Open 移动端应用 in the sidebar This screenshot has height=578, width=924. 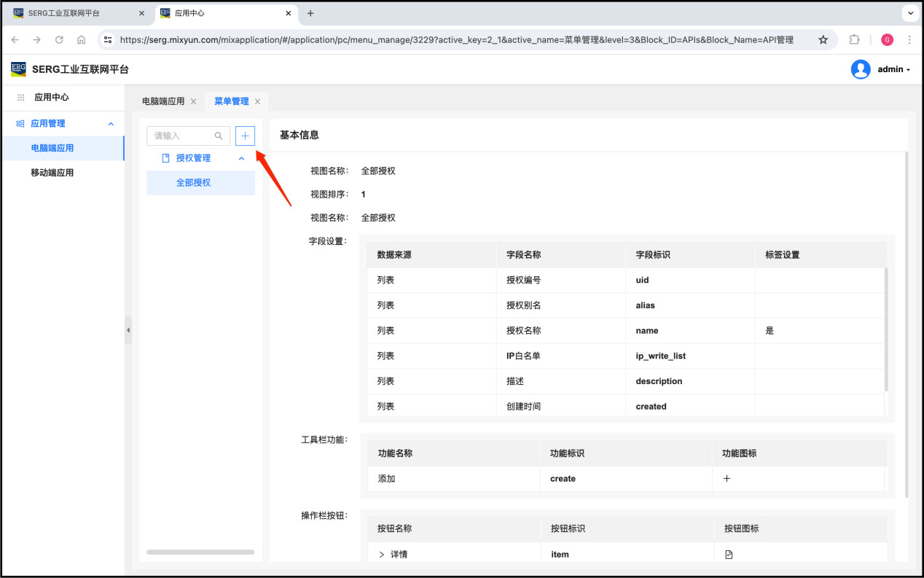click(52, 173)
